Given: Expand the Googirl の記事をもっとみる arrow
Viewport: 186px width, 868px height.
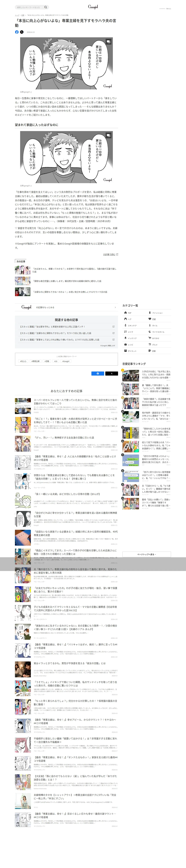Looking at the screenshot, I should (115, 307).
